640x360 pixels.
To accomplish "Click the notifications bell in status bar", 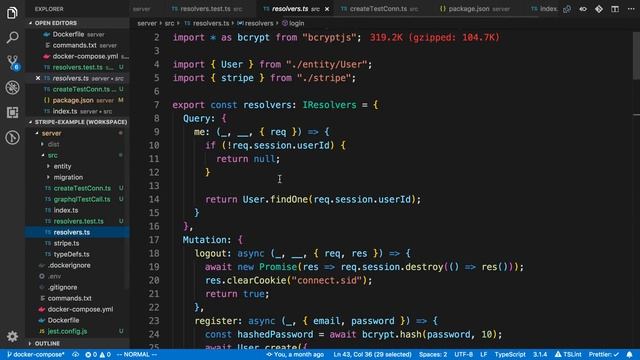I will 629,354.
